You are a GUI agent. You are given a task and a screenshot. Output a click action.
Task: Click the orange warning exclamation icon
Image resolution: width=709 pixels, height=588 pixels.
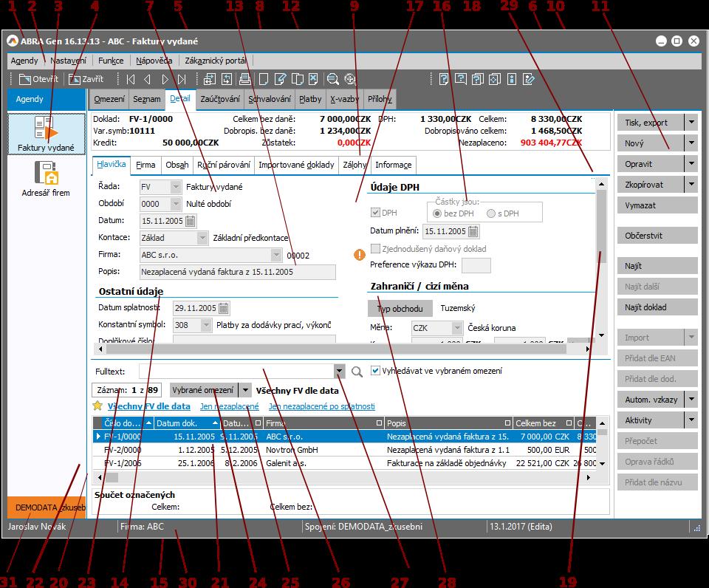coord(360,255)
